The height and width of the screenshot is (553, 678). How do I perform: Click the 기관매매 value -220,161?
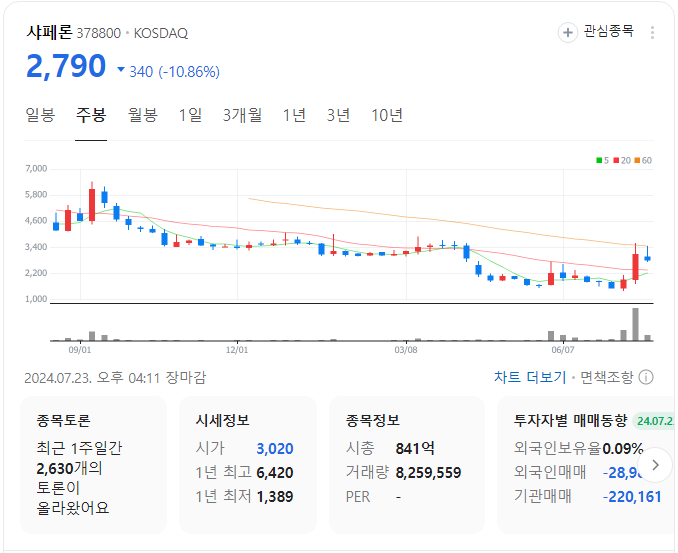(632, 497)
